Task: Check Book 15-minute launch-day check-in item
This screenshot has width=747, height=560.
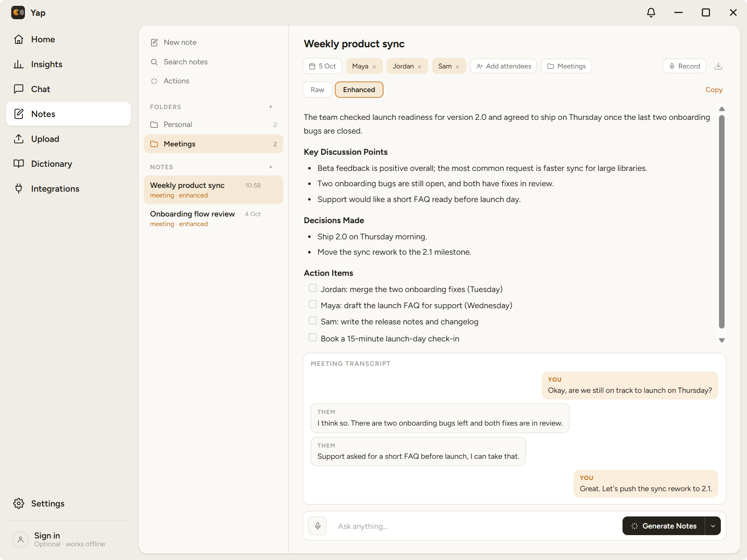Action: (313, 337)
